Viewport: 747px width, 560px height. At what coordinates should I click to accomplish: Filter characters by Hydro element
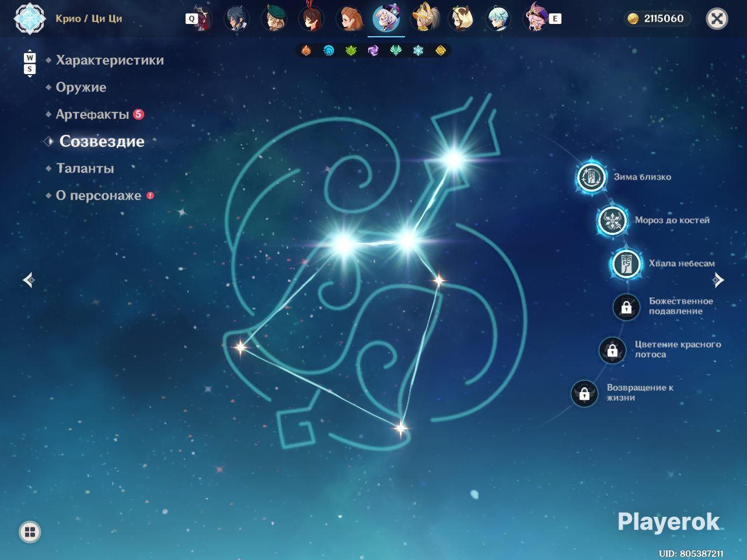tap(329, 51)
